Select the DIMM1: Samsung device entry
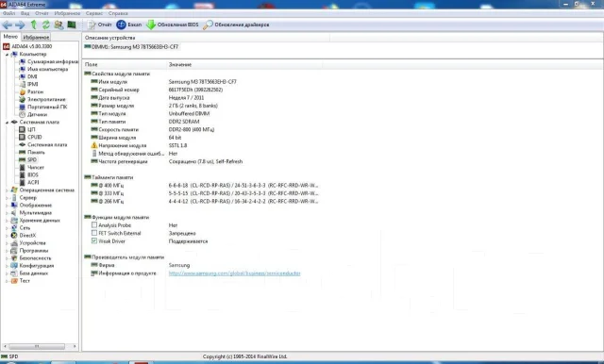Viewport: 604px width, 364px height. tap(132, 47)
